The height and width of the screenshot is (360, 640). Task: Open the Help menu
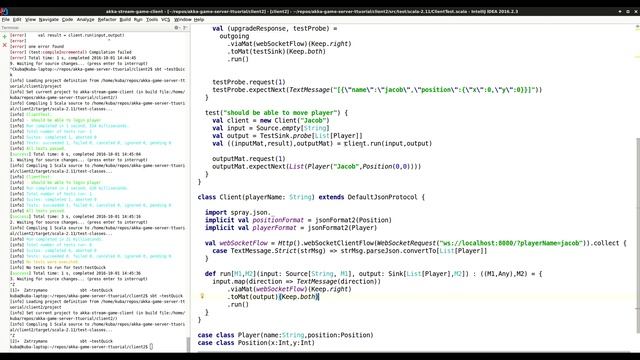199,20
